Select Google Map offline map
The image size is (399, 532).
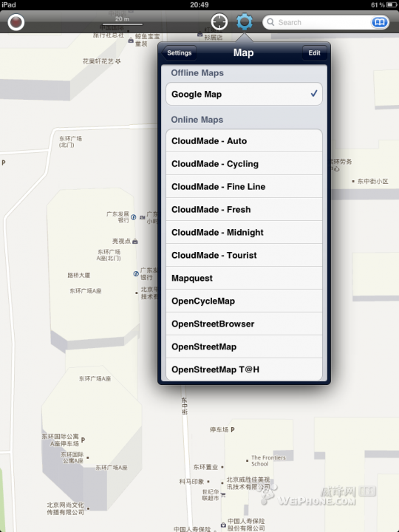244,94
